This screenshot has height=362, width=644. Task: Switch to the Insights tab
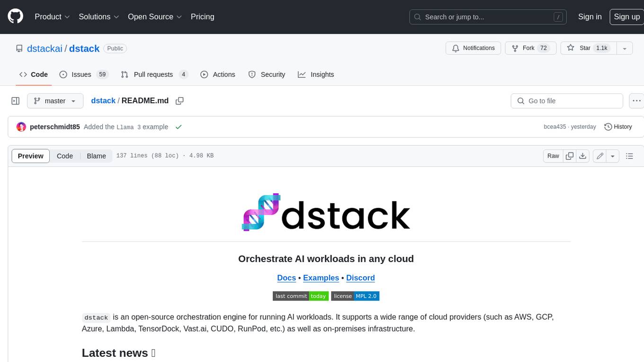click(316, 74)
